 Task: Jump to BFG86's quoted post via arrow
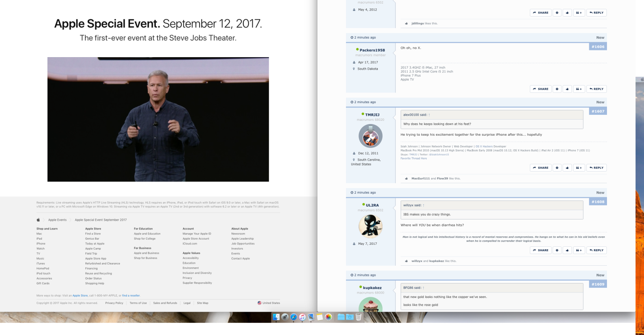point(424,288)
